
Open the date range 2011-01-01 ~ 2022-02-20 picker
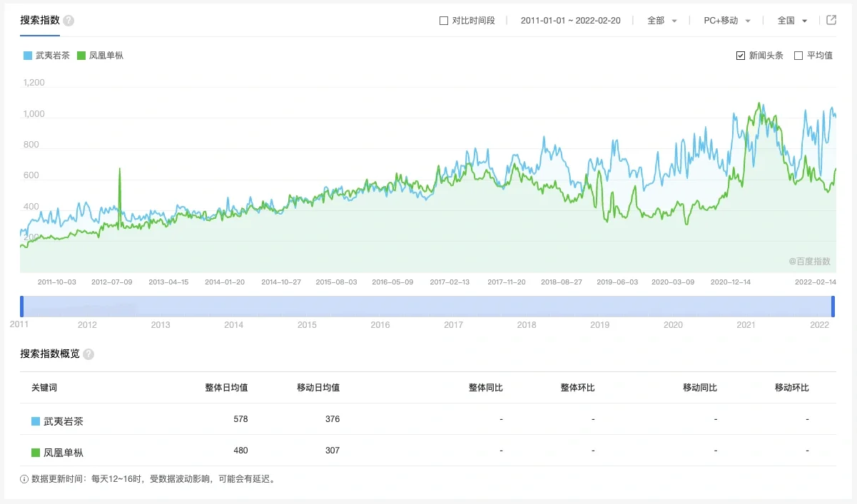[x=570, y=21]
